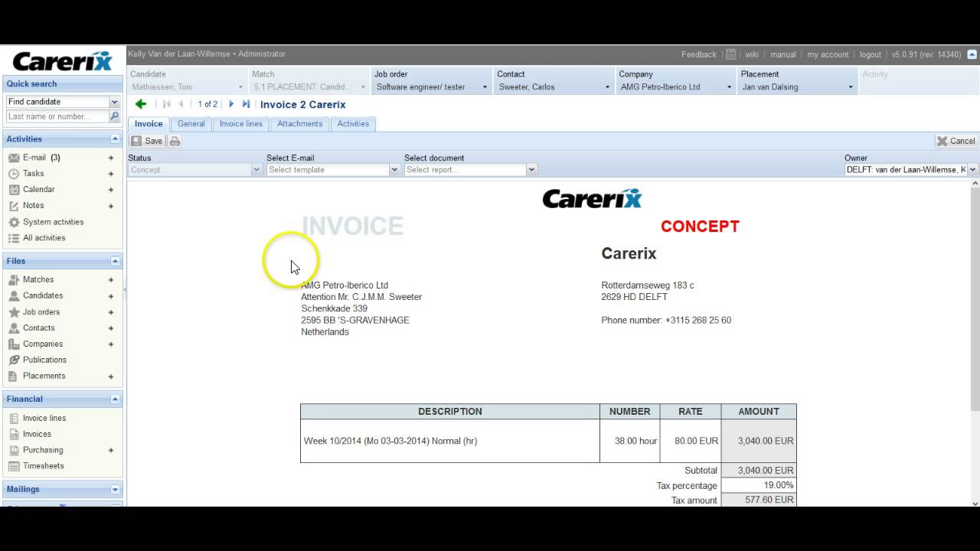Open the wiki link

(x=752, y=54)
